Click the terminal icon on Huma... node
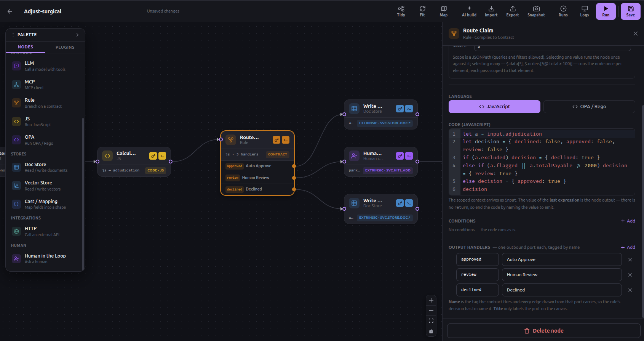This screenshot has width=644, height=341. pos(409,156)
